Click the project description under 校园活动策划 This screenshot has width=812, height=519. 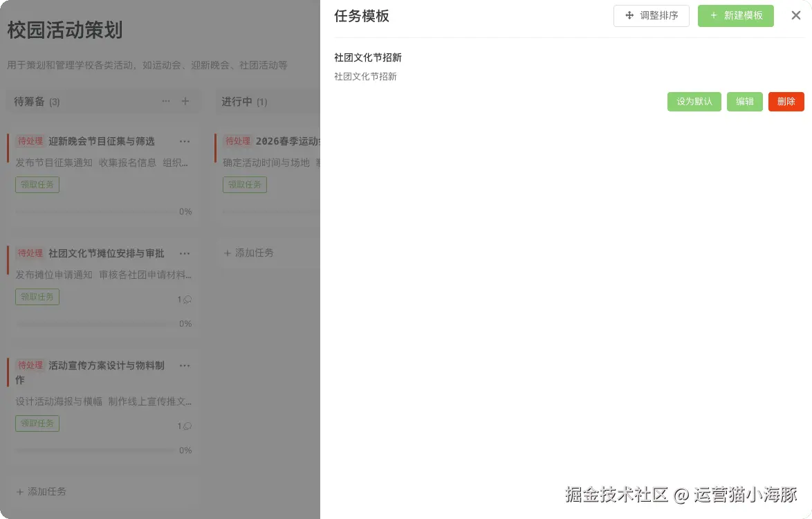pyautogui.click(x=147, y=65)
